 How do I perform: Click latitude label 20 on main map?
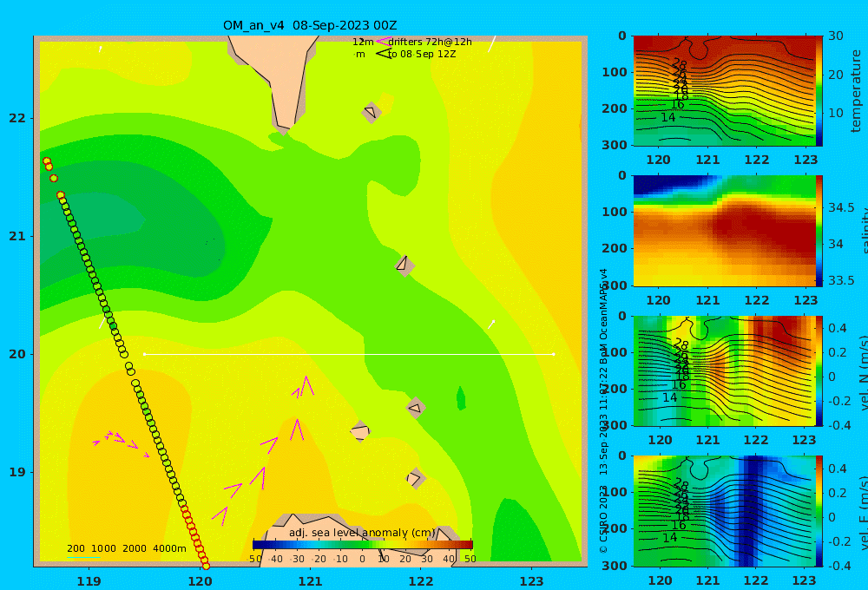click(17, 354)
